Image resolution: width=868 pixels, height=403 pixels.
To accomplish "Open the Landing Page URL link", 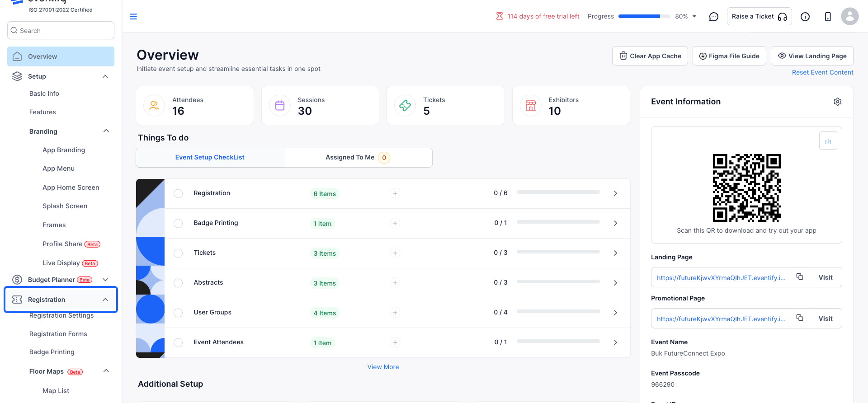I will [721, 278].
